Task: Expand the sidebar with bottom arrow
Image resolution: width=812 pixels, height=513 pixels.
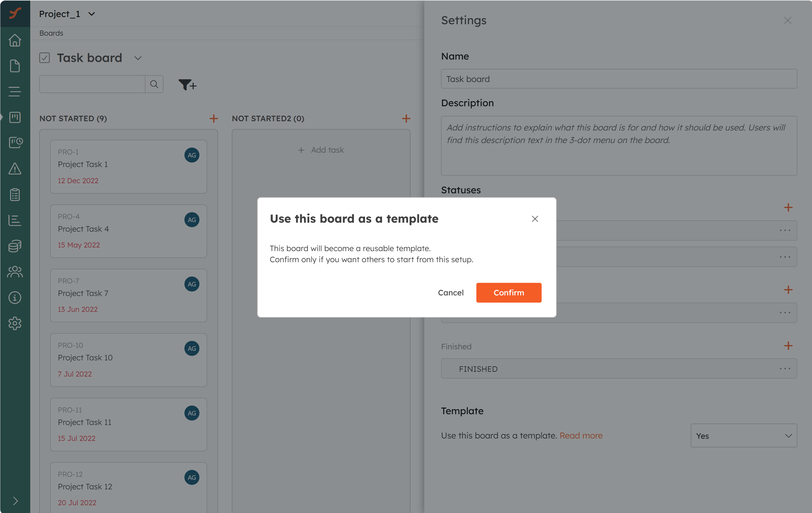Action: [x=15, y=501]
